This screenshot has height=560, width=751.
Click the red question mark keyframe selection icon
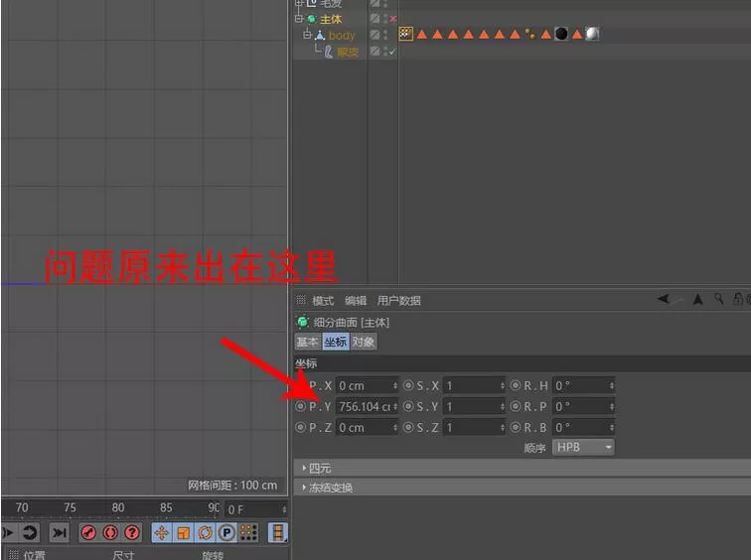tap(132, 532)
